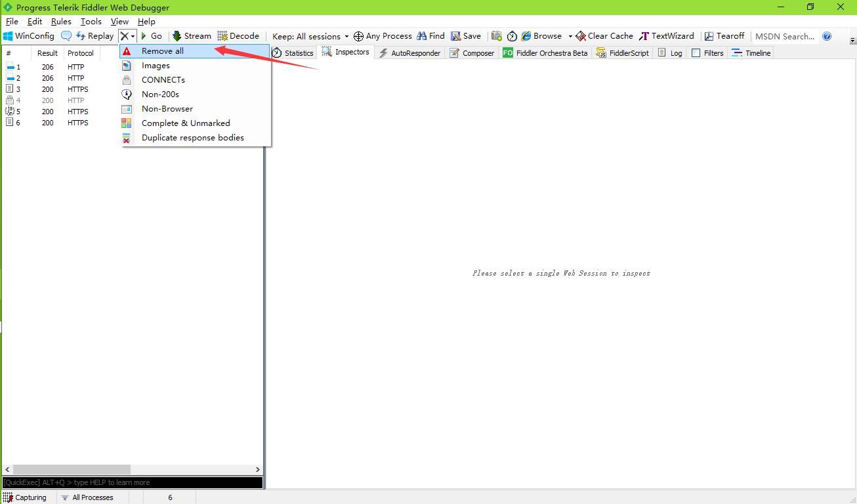The width and height of the screenshot is (857, 504).
Task: Replay the selected sessions
Action: coord(94,36)
